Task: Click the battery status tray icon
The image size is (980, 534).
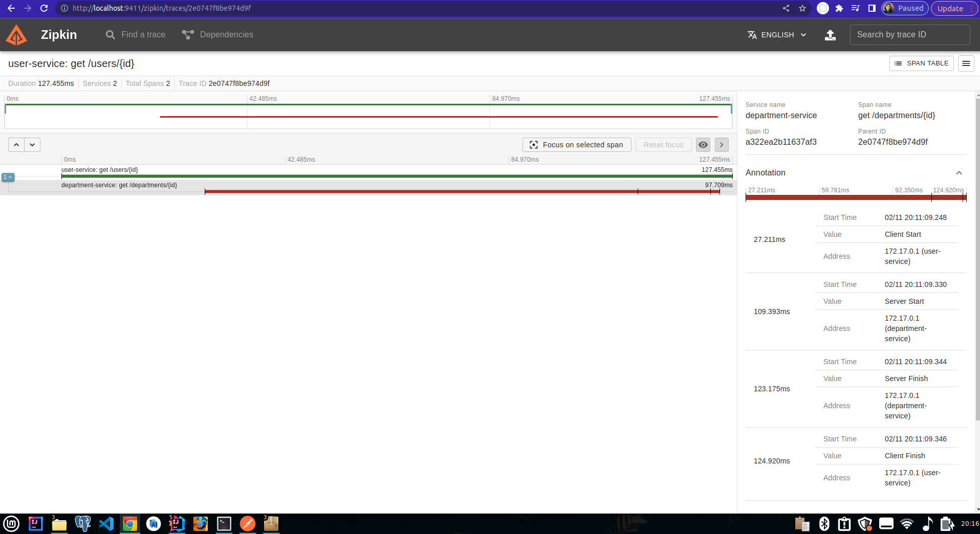Action: click(947, 524)
